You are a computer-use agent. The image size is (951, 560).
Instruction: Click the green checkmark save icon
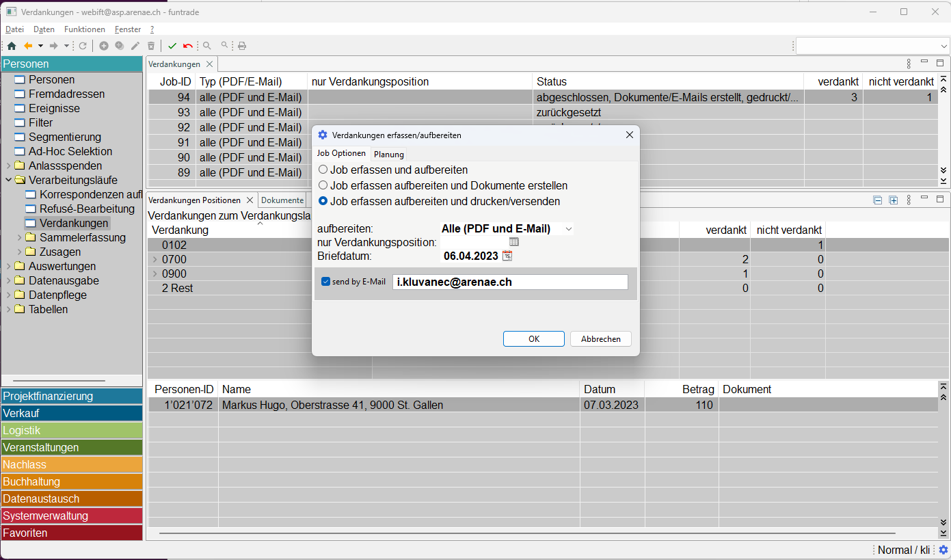(172, 46)
